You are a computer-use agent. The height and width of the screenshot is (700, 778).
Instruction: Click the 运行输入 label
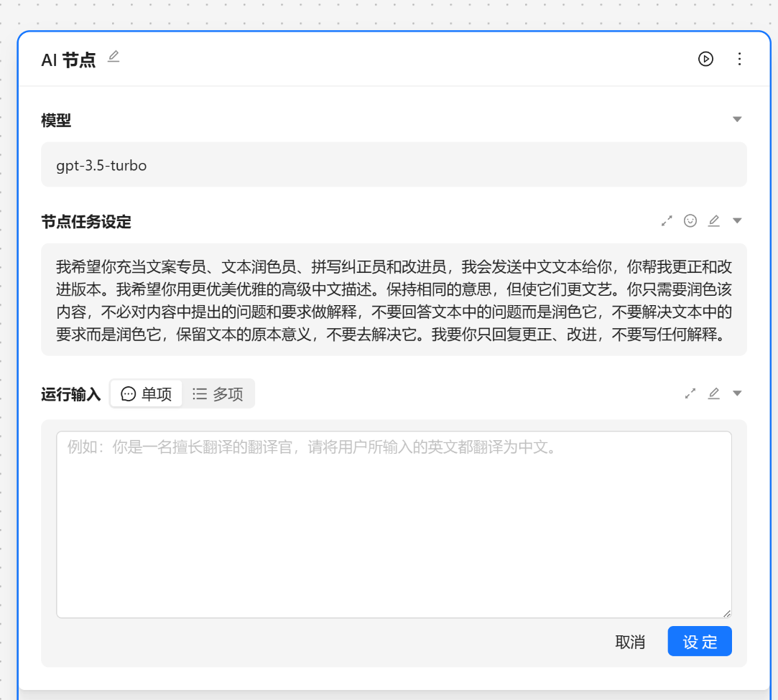[x=71, y=394]
